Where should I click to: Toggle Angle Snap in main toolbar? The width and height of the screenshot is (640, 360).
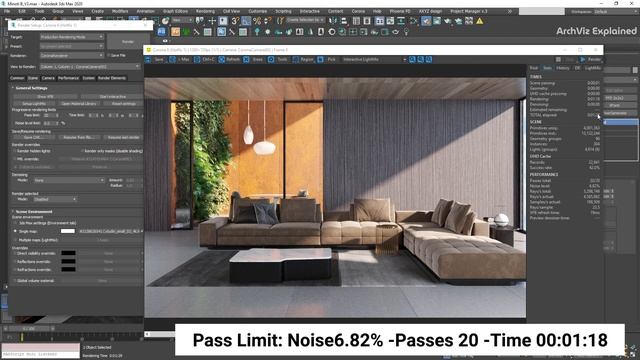point(246,21)
